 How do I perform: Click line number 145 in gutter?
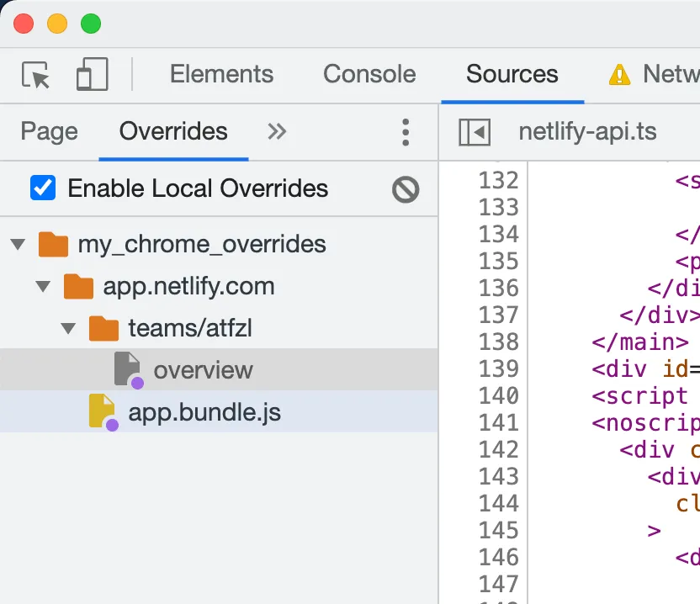coord(499,530)
